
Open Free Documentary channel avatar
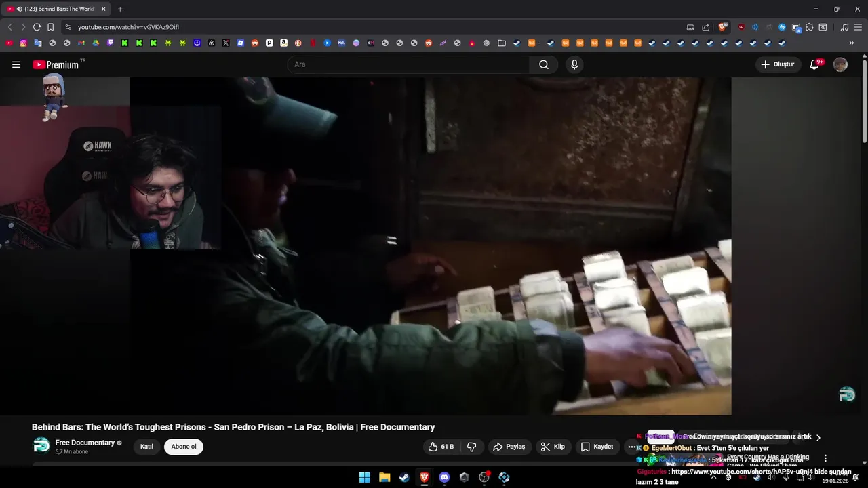(x=41, y=445)
